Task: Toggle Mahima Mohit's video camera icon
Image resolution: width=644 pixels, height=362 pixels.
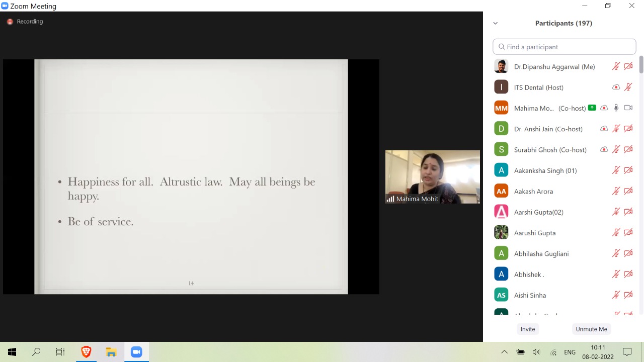Action: [x=628, y=108]
